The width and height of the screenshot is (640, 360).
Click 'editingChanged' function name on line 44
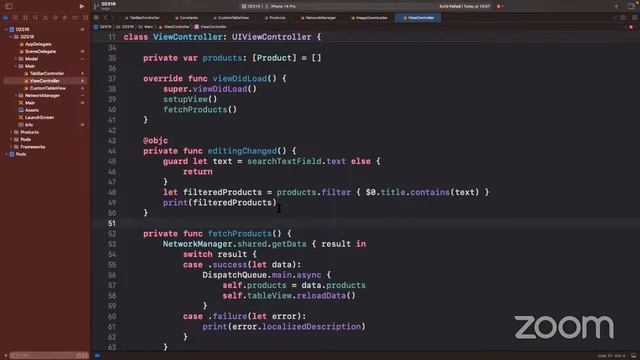pyautogui.click(x=242, y=151)
